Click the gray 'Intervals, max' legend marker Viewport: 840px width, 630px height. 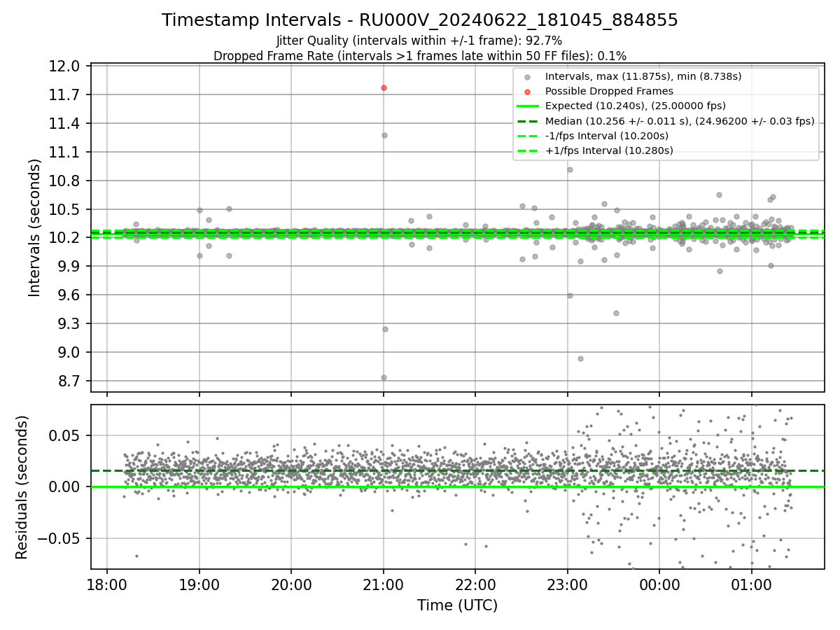click(x=527, y=76)
